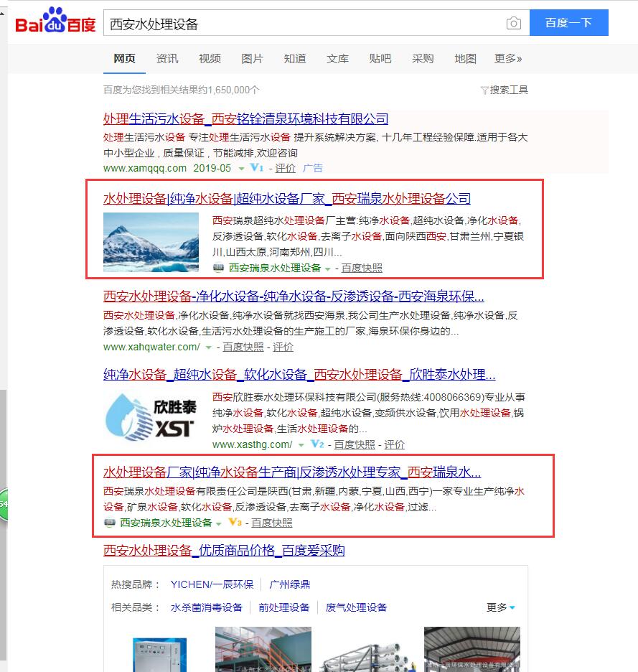This screenshot has height=672, width=638.
Task: Click the 前处理设备 related category link
Action: click(x=283, y=607)
